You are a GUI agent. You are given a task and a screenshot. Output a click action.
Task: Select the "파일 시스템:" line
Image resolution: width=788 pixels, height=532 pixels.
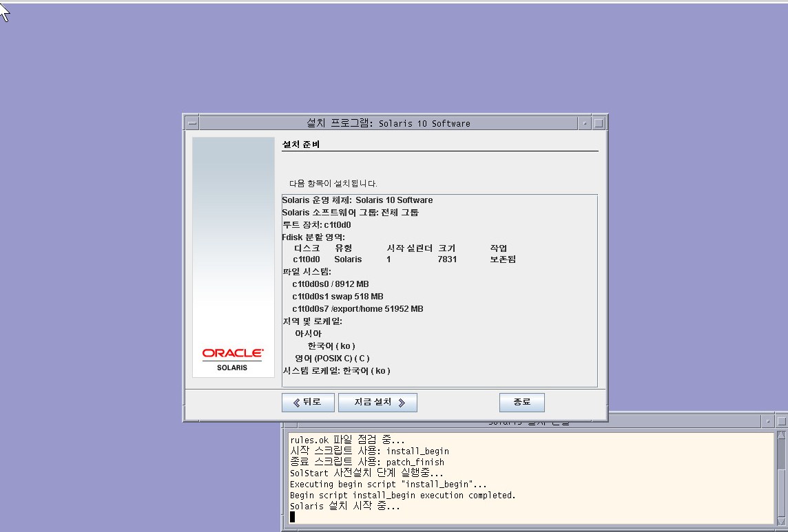click(307, 272)
